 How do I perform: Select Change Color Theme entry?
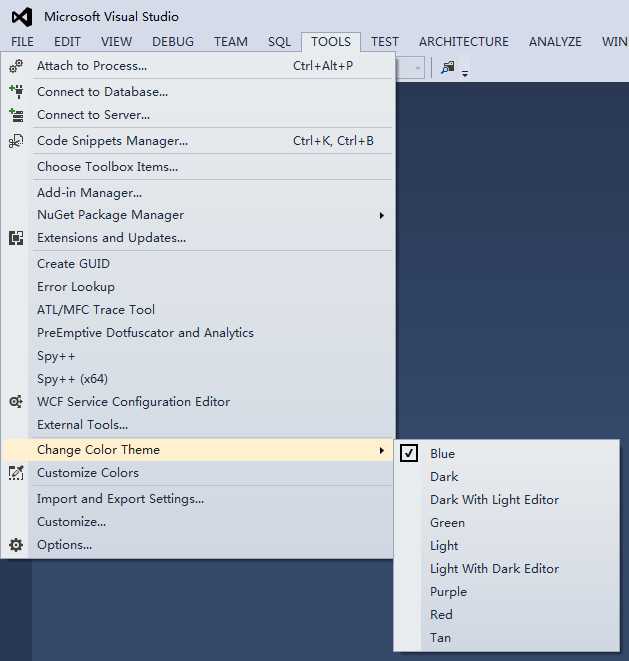pyautogui.click(x=198, y=450)
